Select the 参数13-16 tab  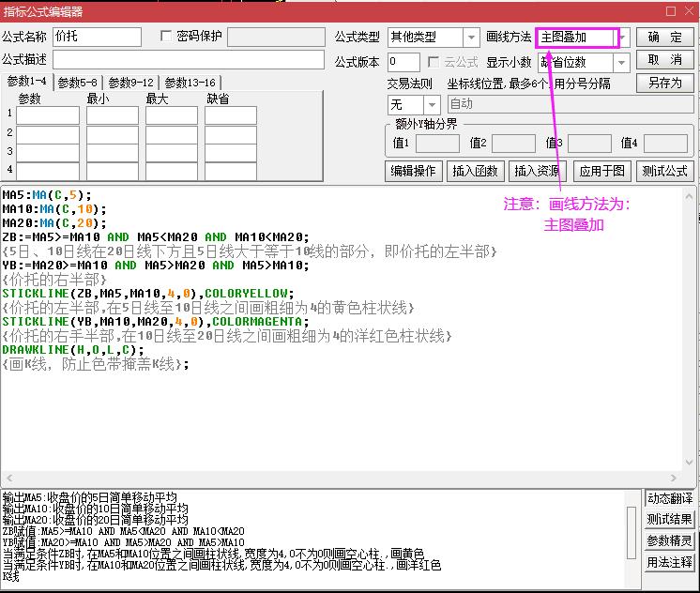(x=190, y=83)
